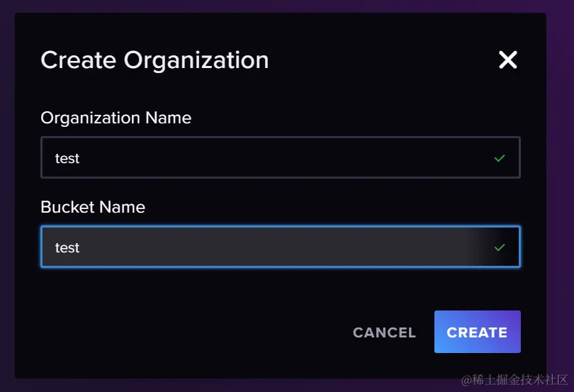Click the CREATE button
The image size is (574, 392).
click(478, 332)
